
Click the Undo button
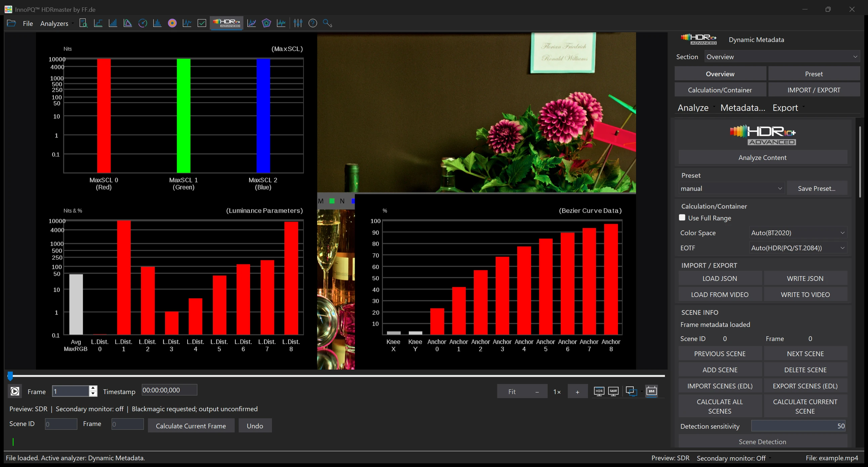255,426
